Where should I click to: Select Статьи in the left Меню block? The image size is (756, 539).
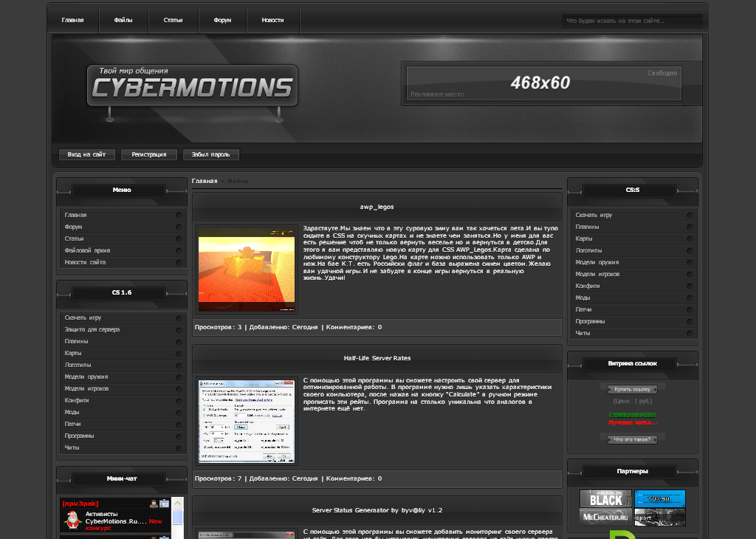click(x=122, y=238)
